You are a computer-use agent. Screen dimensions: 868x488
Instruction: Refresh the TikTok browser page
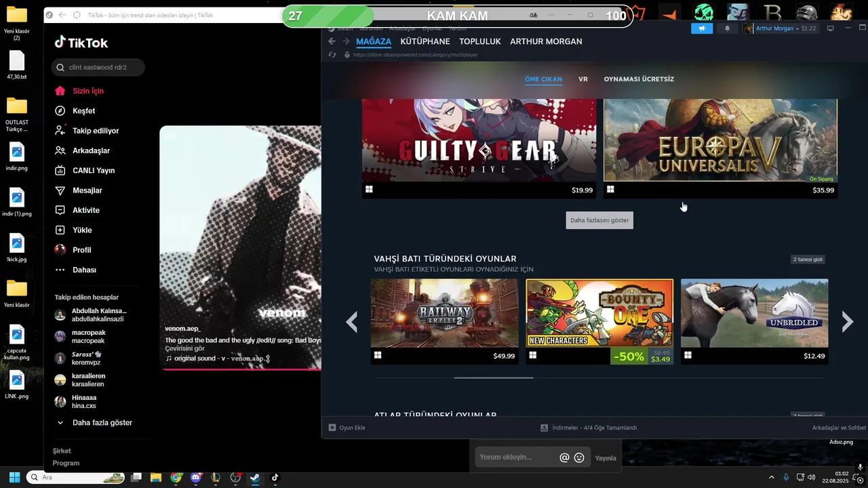[77, 15]
